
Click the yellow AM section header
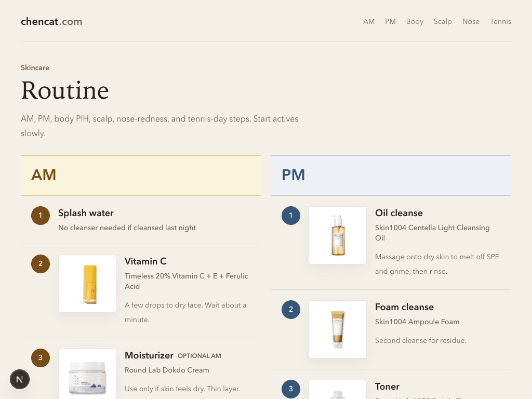(141, 176)
